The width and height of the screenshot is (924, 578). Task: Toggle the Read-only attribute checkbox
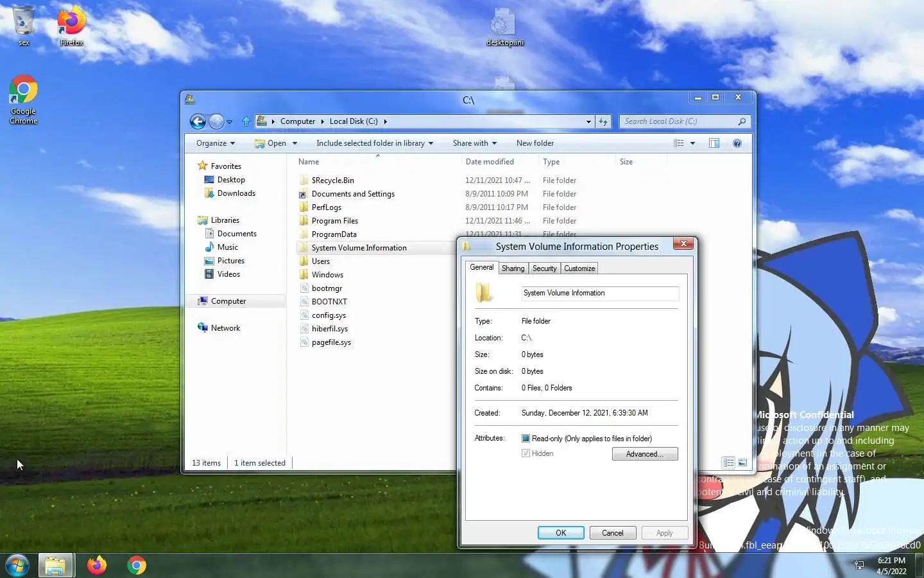(526, 439)
